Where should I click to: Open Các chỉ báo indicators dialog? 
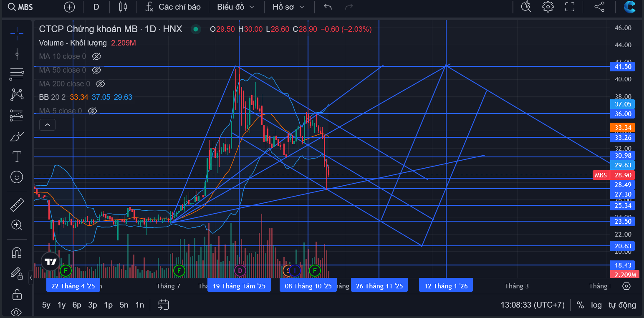click(173, 7)
